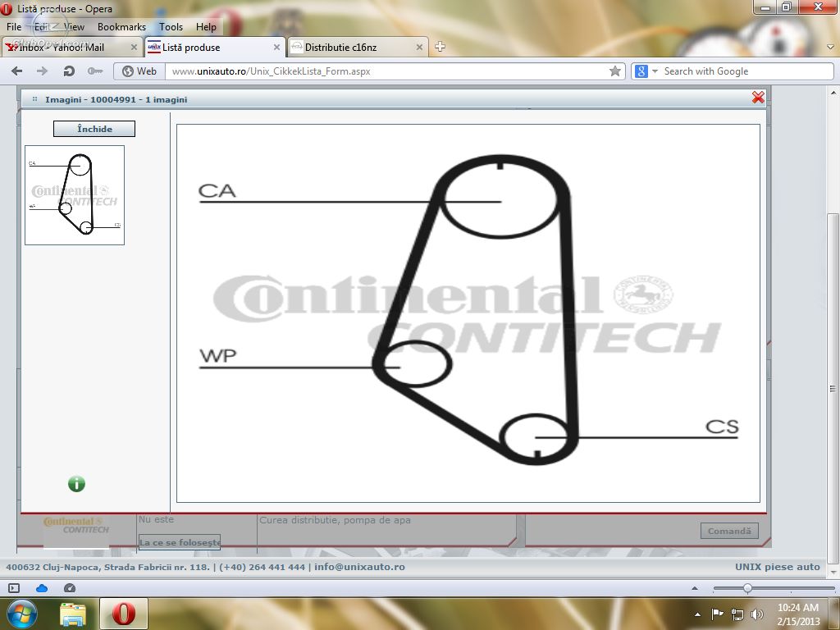Click the Închide button
This screenshot has width=840, height=630.
tap(94, 129)
